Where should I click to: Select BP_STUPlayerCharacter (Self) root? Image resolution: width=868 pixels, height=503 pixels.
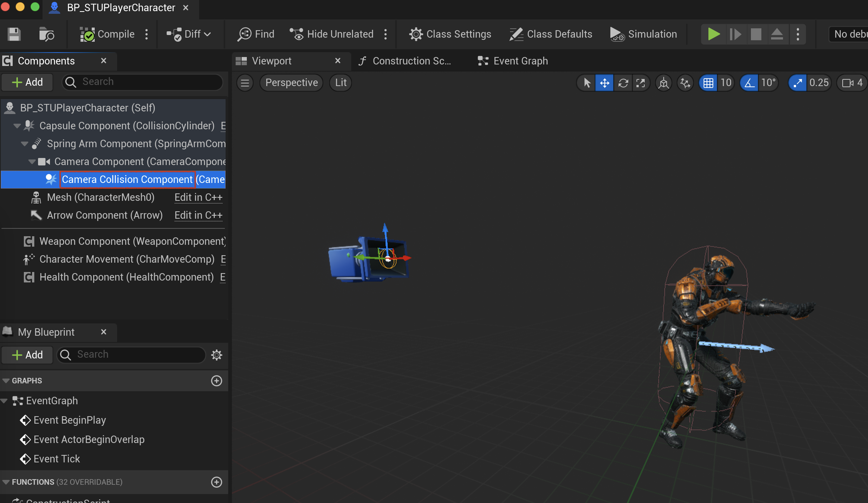113,108
